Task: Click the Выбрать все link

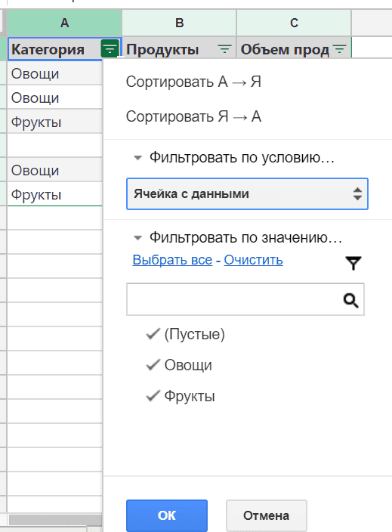Action: [x=172, y=260]
